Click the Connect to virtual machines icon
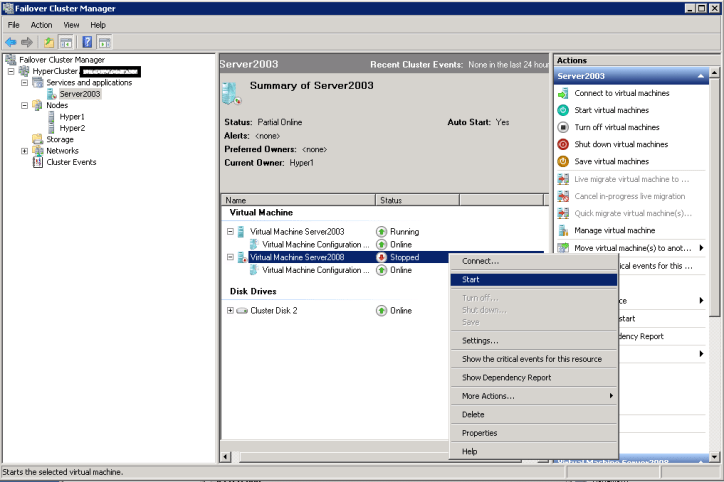724x482 pixels. click(563, 93)
